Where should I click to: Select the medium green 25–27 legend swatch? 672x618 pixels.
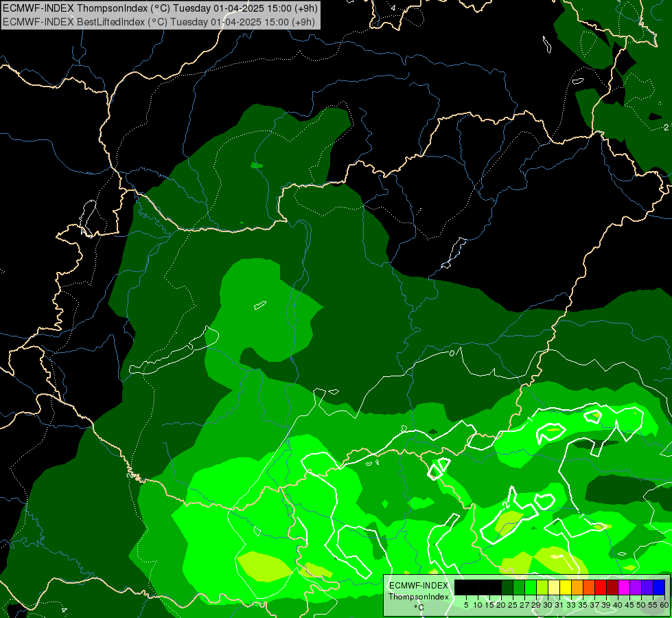tap(519, 587)
